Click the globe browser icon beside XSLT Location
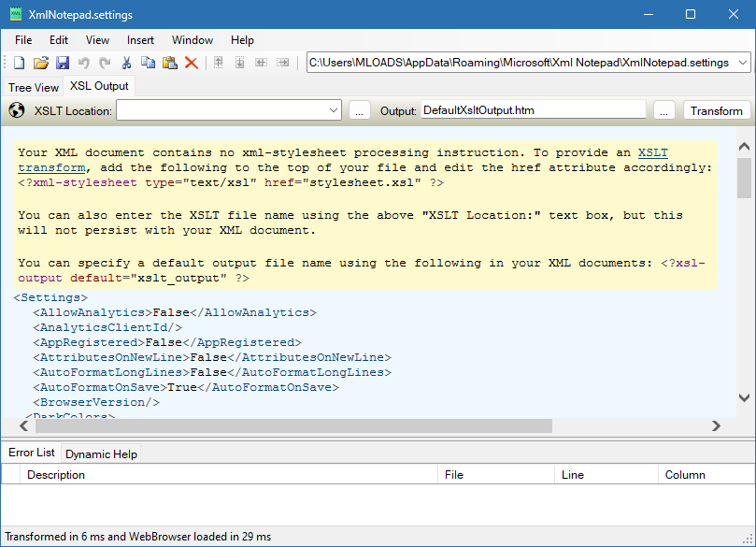 (x=17, y=110)
